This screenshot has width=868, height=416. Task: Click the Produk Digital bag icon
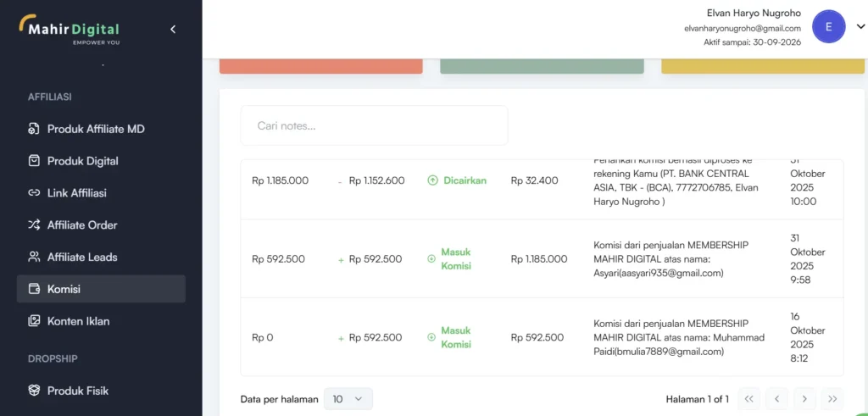(x=34, y=161)
